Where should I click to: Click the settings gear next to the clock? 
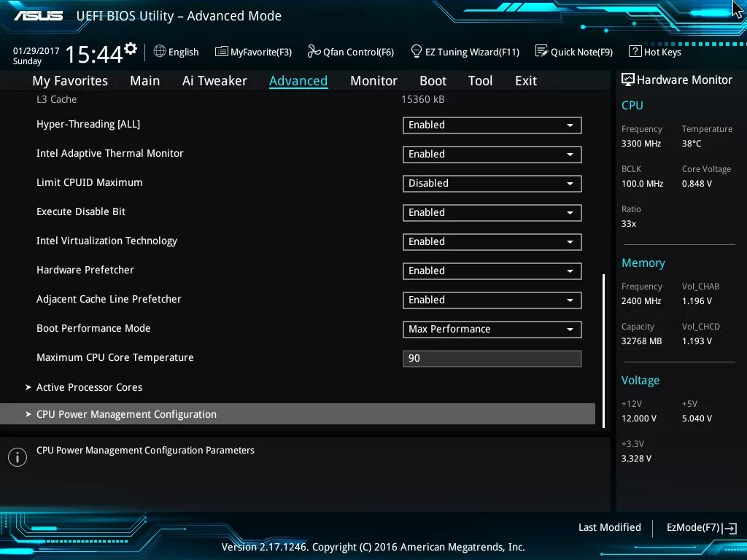click(131, 49)
